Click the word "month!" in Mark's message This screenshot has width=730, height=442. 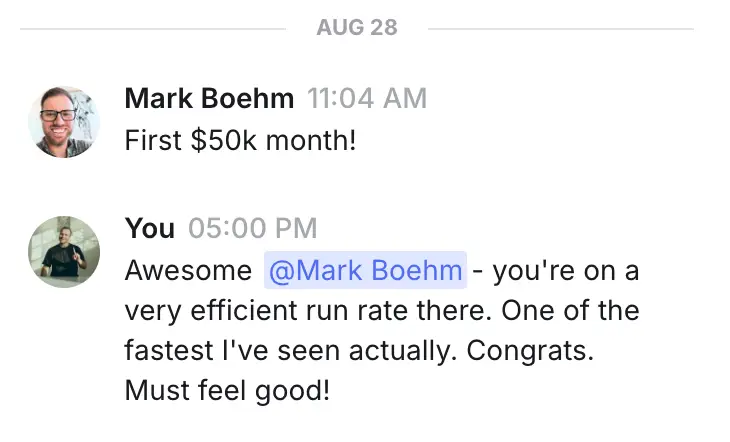[311, 140]
